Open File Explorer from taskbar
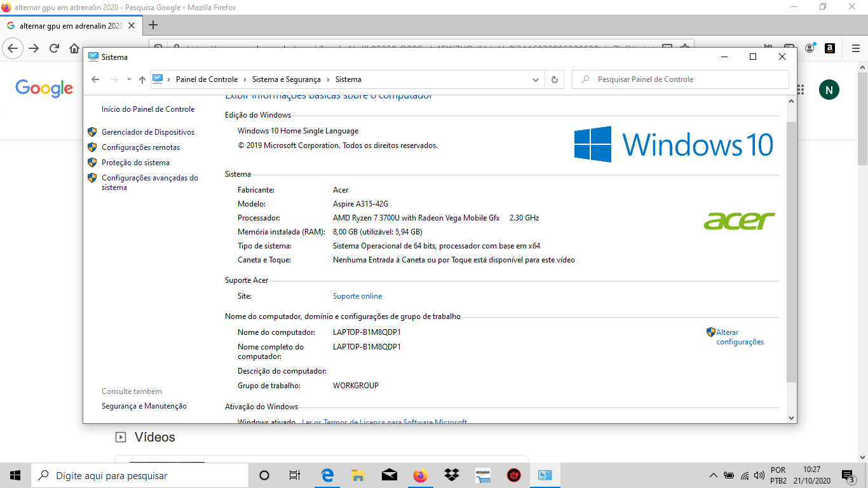Viewport: 868px width, 488px height. coord(358,475)
